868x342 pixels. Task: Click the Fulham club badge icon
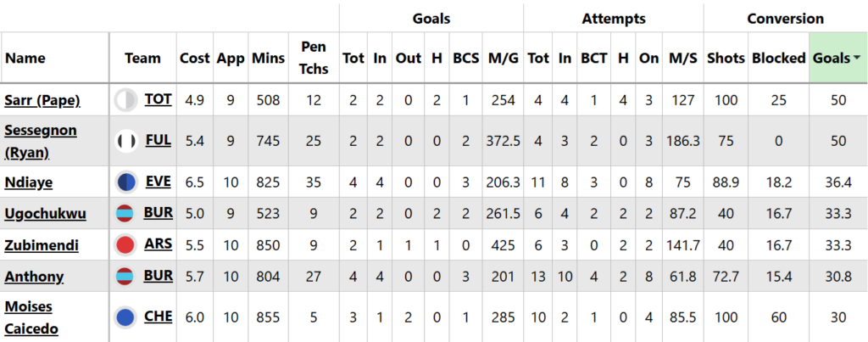tap(126, 141)
